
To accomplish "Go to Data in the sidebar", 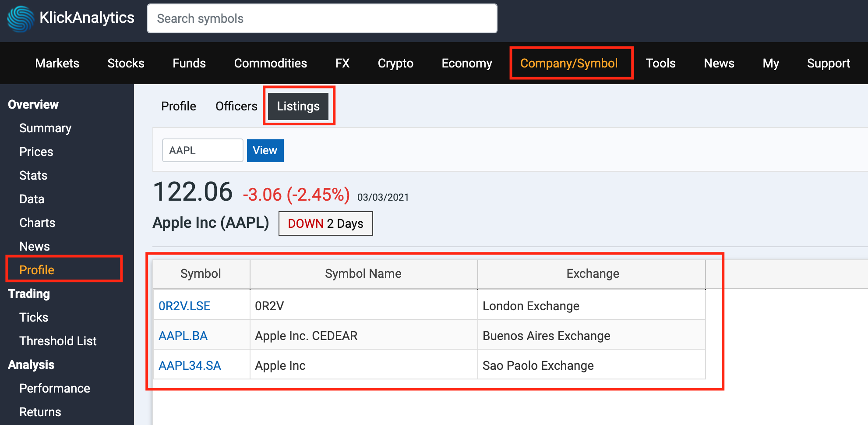I will 32,199.
